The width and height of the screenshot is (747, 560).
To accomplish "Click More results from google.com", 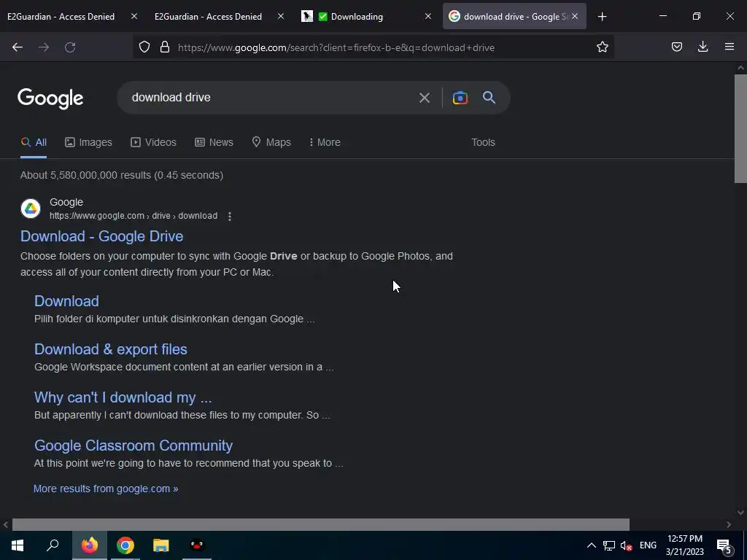I will click(106, 489).
